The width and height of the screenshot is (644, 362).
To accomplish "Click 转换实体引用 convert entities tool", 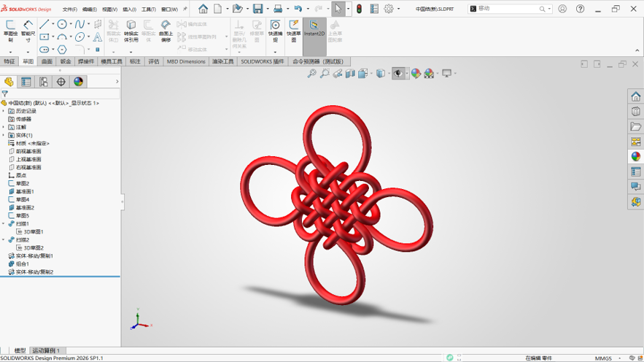I will point(131,31).
